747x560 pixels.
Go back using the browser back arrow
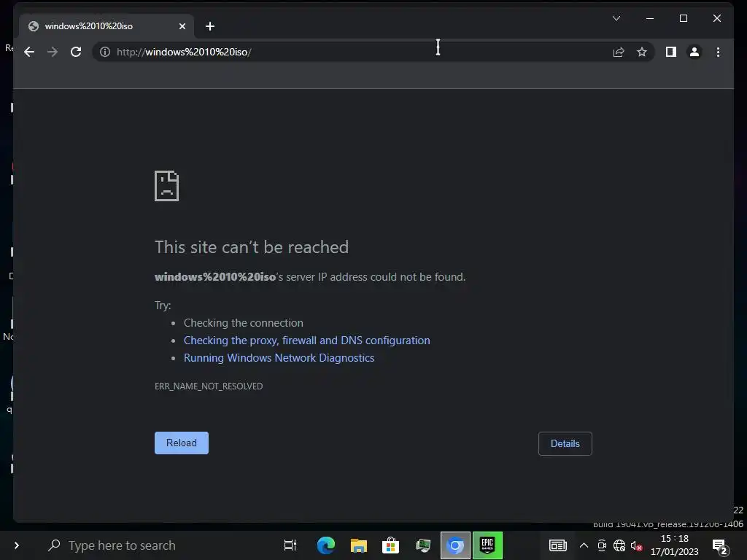coord(29,52)
